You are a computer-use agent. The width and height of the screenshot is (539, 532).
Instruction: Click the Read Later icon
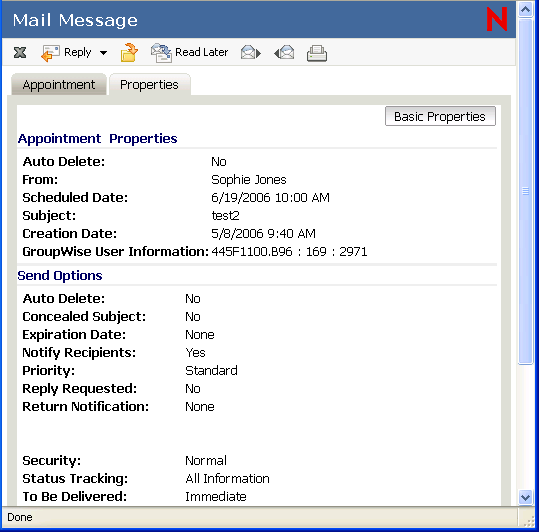coord(161,53)
